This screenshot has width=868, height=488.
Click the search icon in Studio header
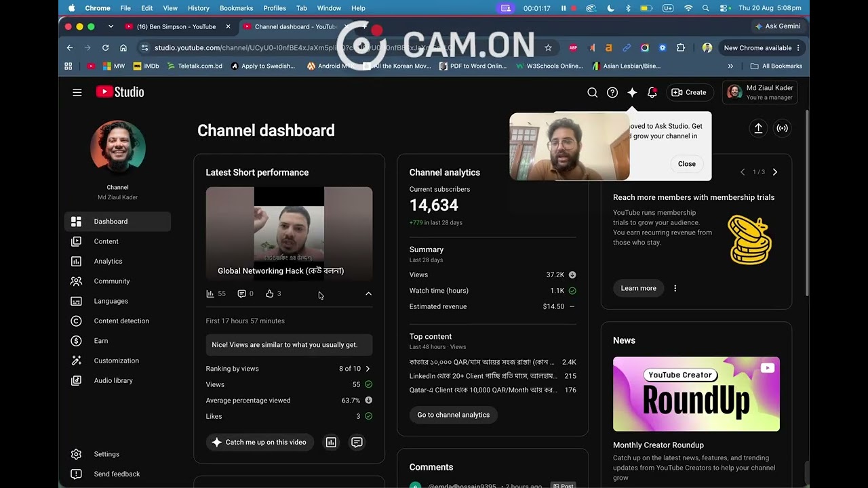[x=593, y=92]
